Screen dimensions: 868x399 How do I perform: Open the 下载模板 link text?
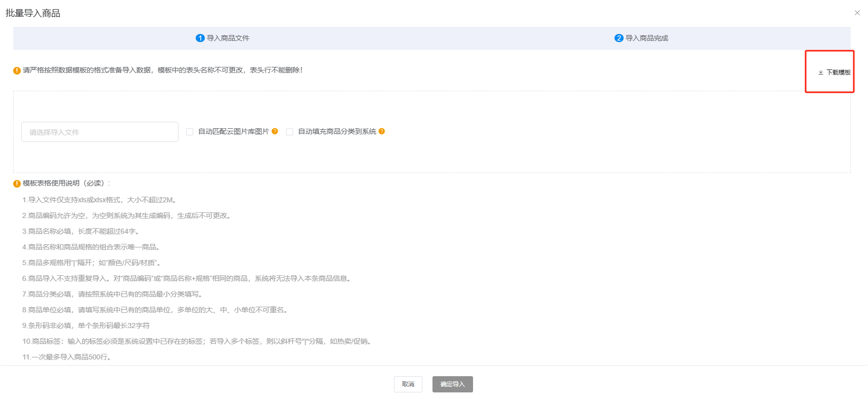pos(838,72)
